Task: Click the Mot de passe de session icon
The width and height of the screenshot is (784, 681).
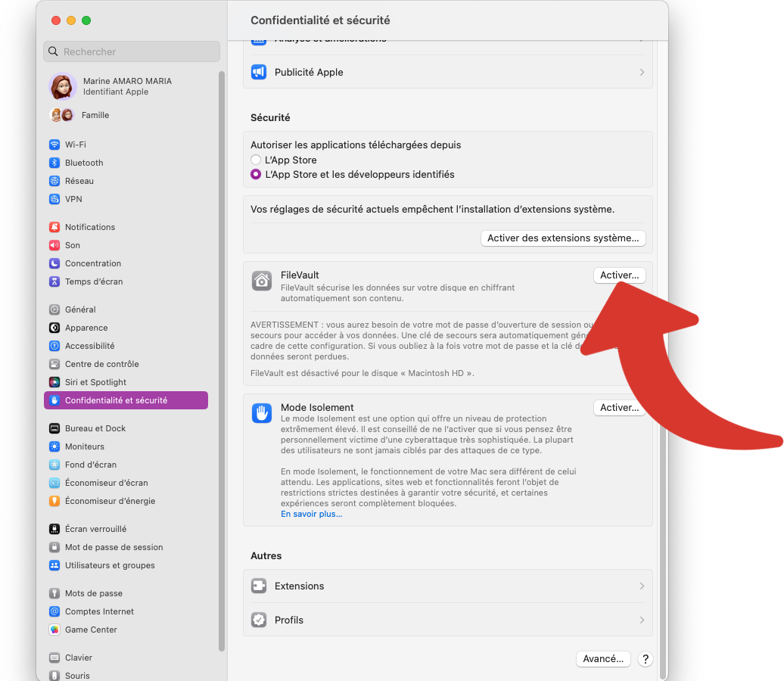Action: (x=54, y=548)
